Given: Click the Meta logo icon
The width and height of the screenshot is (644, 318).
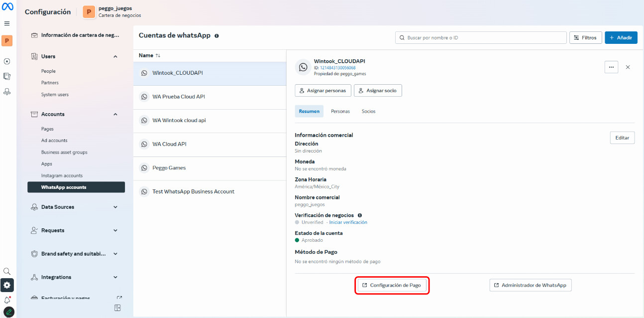Looking at the screenshot, I should point(7,7).
